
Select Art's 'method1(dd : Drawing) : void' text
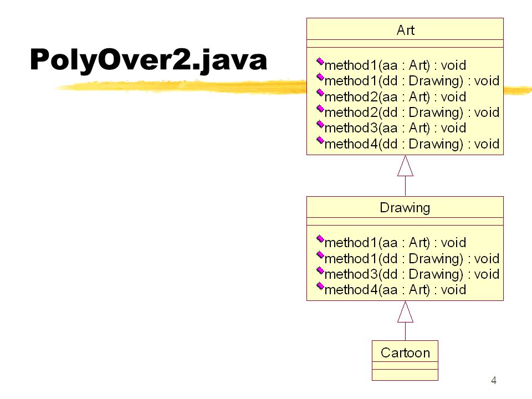tap(412, 81)
